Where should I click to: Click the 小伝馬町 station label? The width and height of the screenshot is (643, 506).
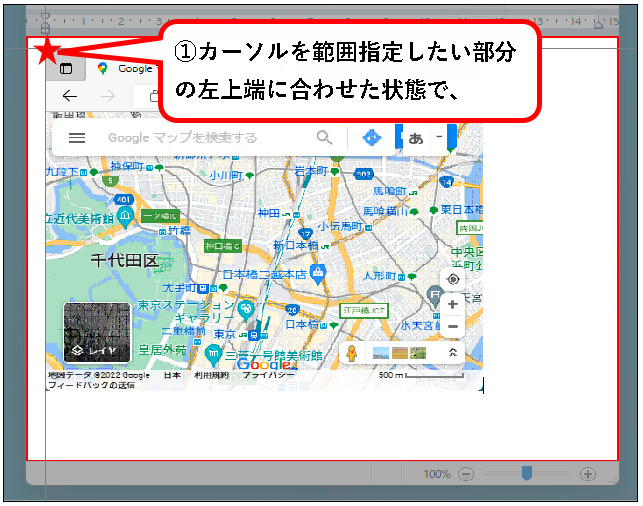coord(340,226)
